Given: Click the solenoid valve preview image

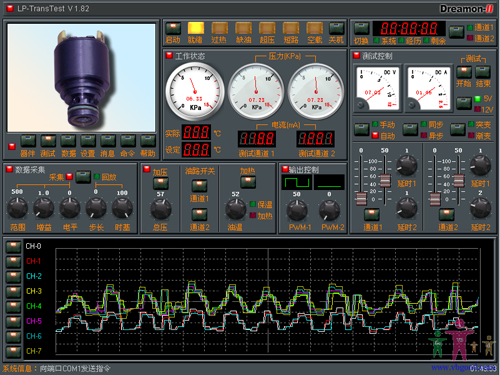Looking at the screenshot, I should (x=81, y=78).
